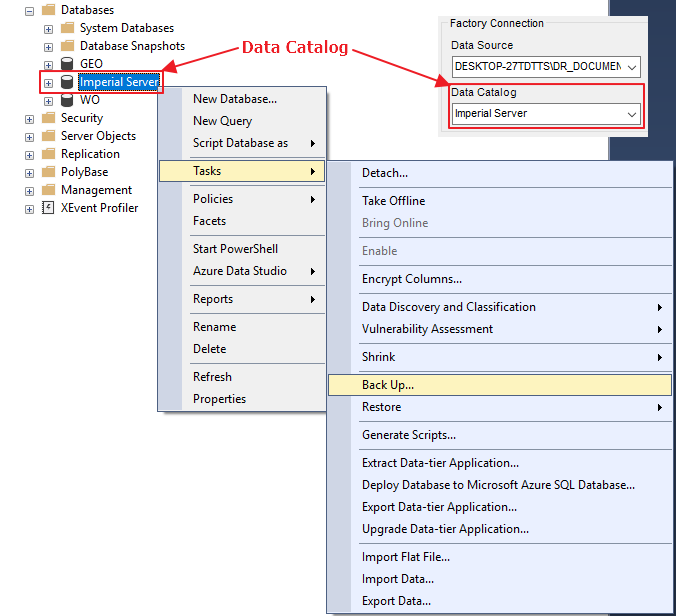Select Refresh in context menu
This screenshot has height=616, width=676.
click(242, 377)
